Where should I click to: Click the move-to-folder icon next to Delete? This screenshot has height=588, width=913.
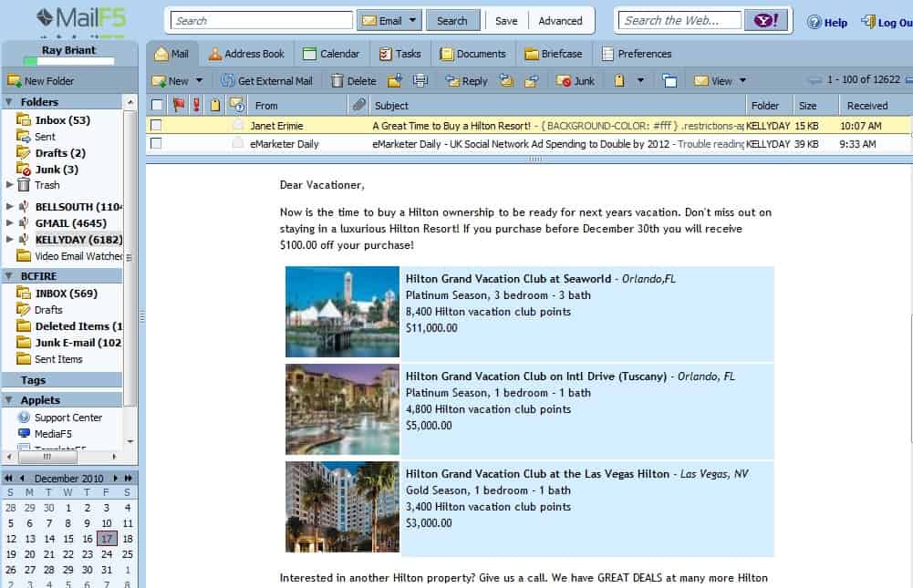pos(395,81)
